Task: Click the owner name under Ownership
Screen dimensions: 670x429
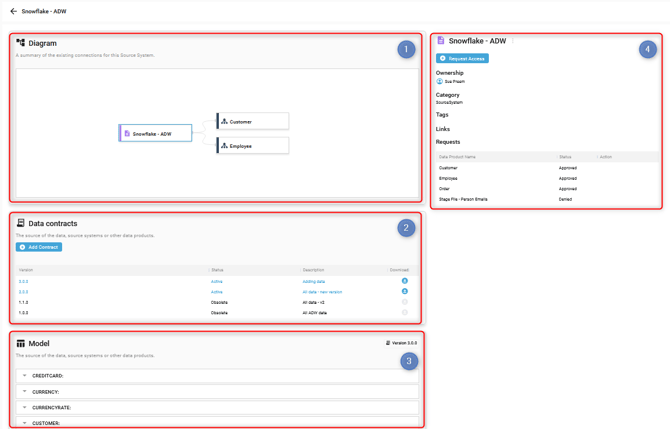Action: tap(455, 81)
